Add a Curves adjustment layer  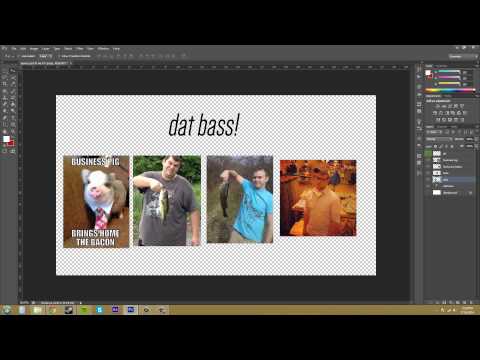[450, 105]
